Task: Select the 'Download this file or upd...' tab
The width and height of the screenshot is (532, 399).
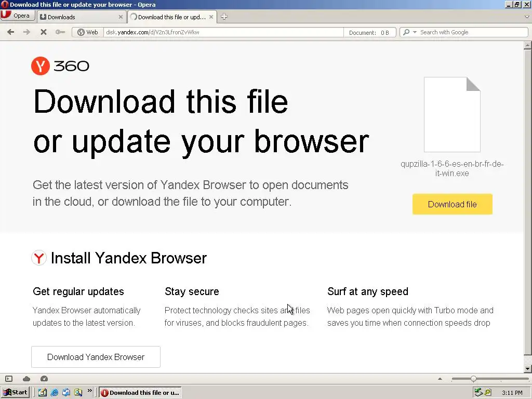Action: [171, 17]
